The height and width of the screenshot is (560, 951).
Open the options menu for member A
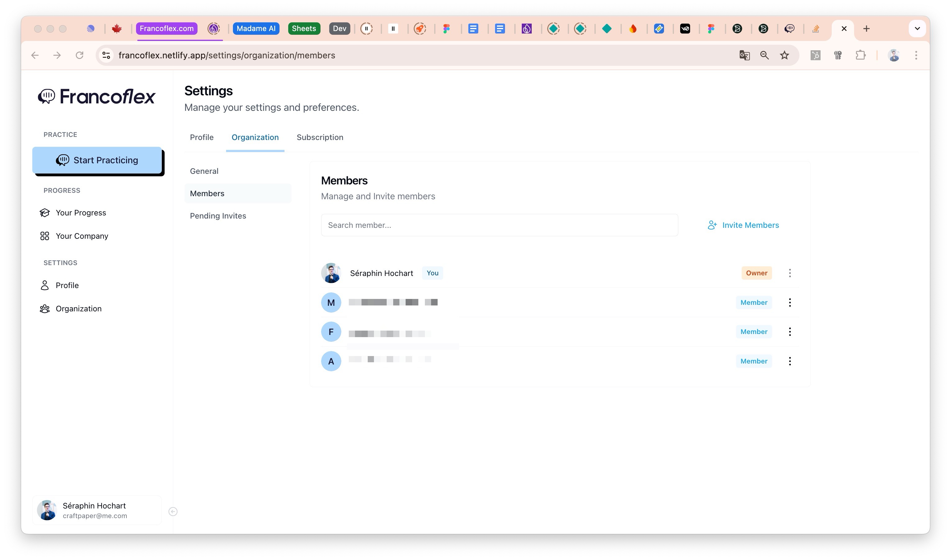point(789,362)
